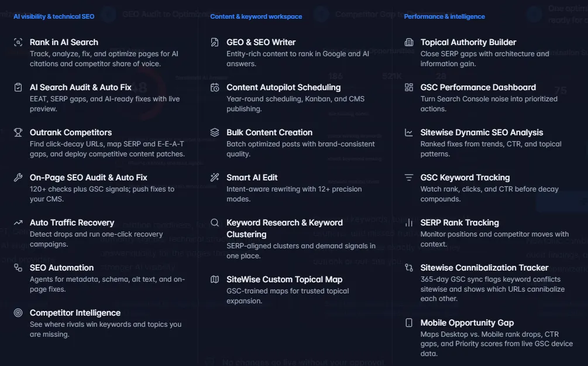This screenshot has width=588, height=366.
Task: Click text "Track, analyze, fix, and optimize pages"
Action: [x=95, y=54]
